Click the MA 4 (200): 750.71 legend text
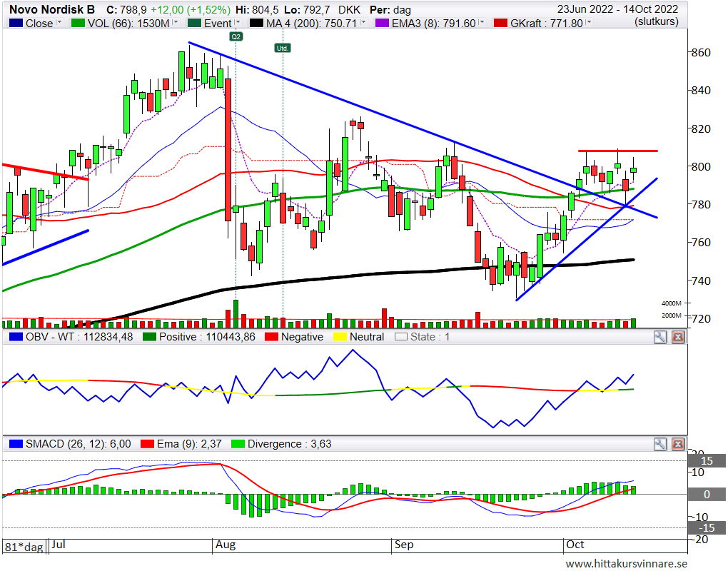The height and width of the screenshot is (571, 728). tap(311, 24)
